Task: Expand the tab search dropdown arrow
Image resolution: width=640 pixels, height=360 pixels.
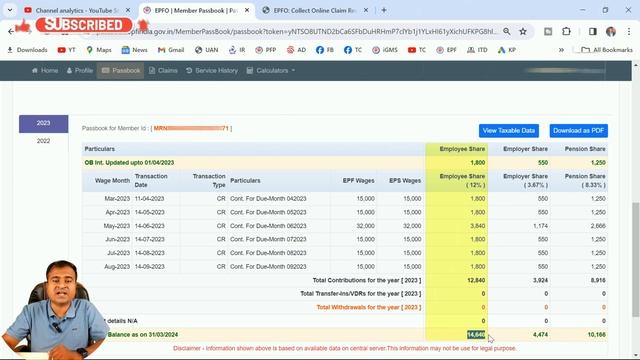Action: pyautogui.click(x=10, y=10)
